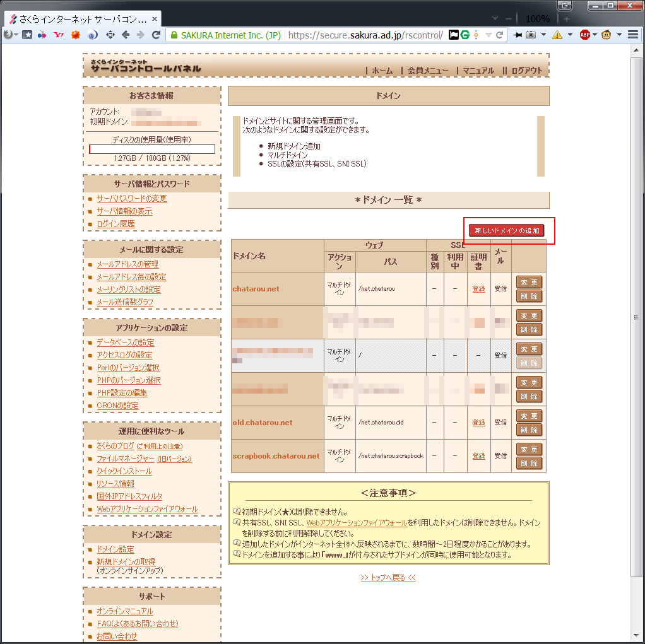The image size is (645, 644).
Task: Open the PHPのバージョン選択 sidebar link
Action: [129, 380]
